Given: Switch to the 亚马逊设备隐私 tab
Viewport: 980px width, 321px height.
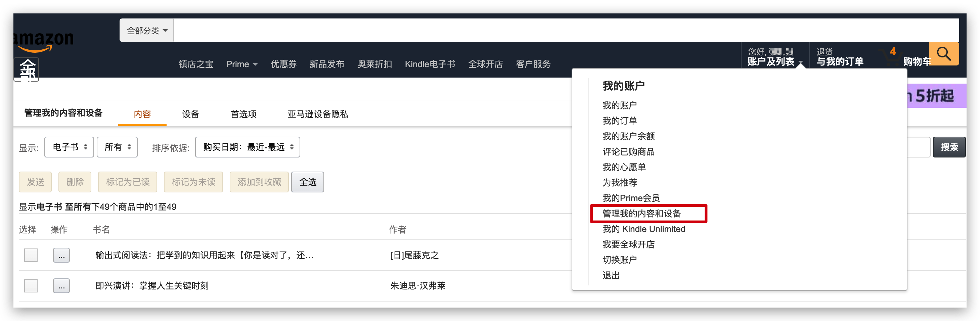Looking at the screenshot, I should click(x=318, y=114).
